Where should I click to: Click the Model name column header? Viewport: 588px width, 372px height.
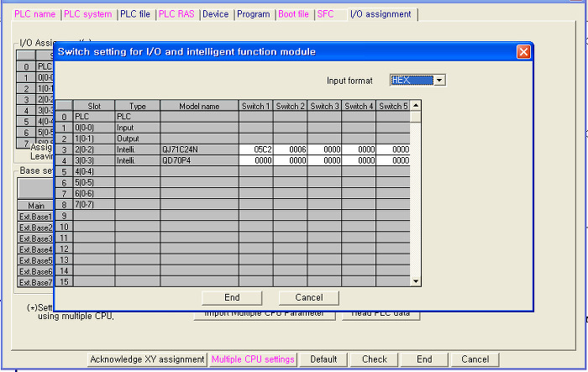tap(200, 106)
